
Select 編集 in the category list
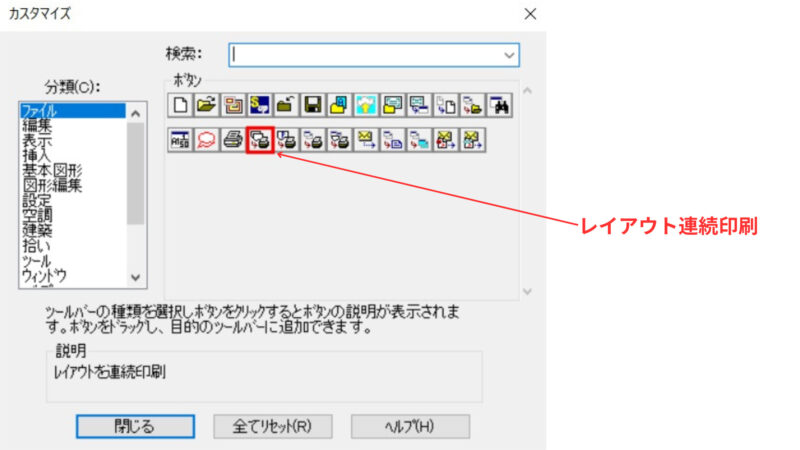pos(72,125)
